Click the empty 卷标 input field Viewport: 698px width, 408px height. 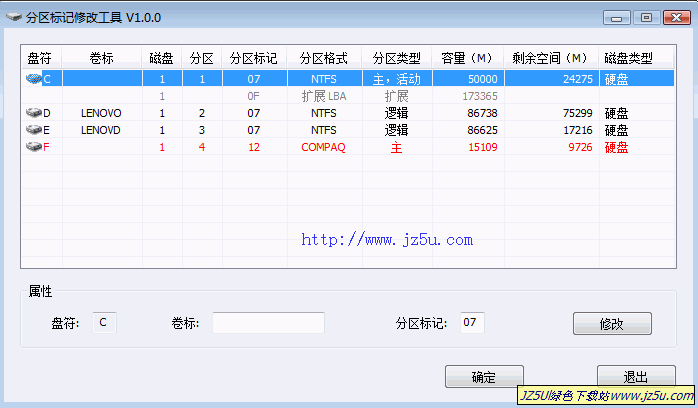coord(268,323)
